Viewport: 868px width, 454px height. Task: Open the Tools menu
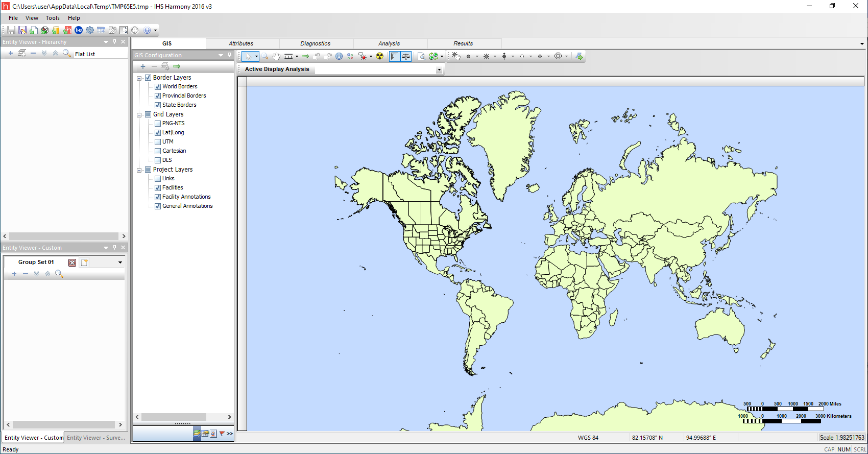[53, 18]
